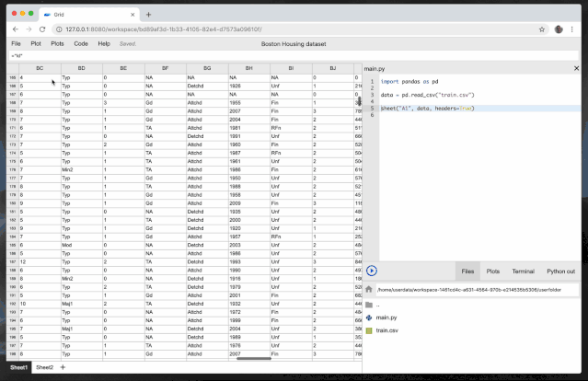Select column header BE
Viewport: 588px width, 381px height.
click(x=123, y=68)
